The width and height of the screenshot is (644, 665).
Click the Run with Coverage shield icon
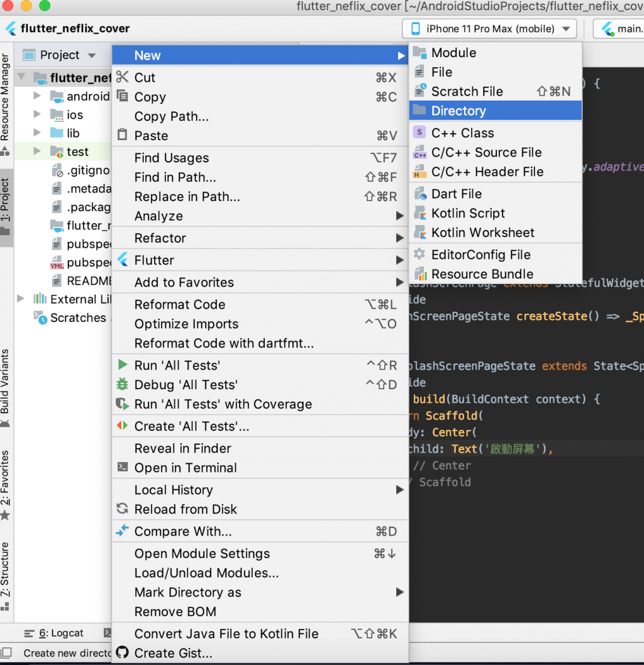point(122,404)
